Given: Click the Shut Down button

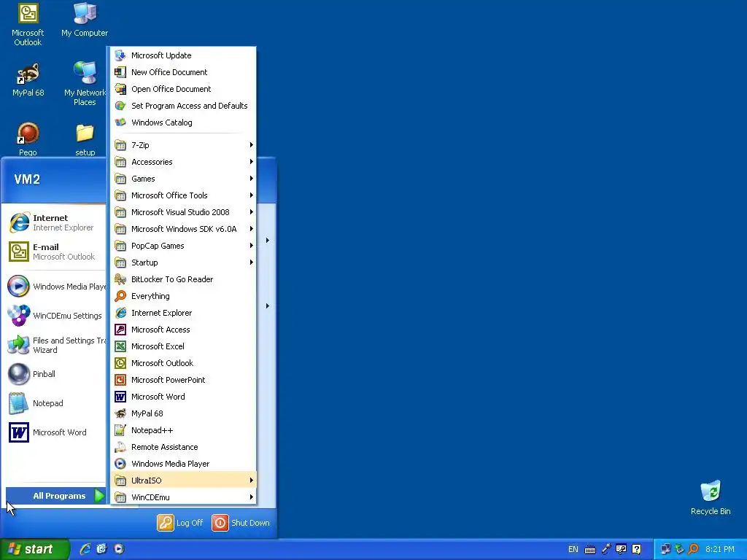Looking at the screenshot, I should click(241, 523).
